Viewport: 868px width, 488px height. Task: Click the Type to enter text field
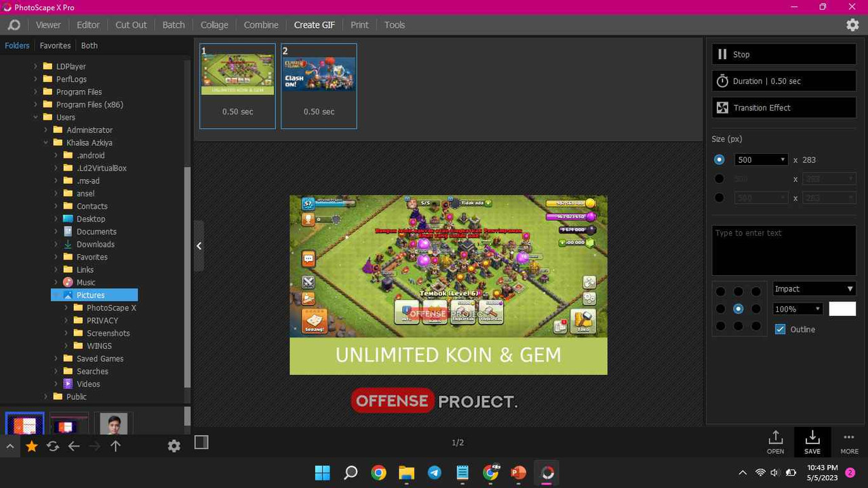pyautogui.click(x=784, y=251)
